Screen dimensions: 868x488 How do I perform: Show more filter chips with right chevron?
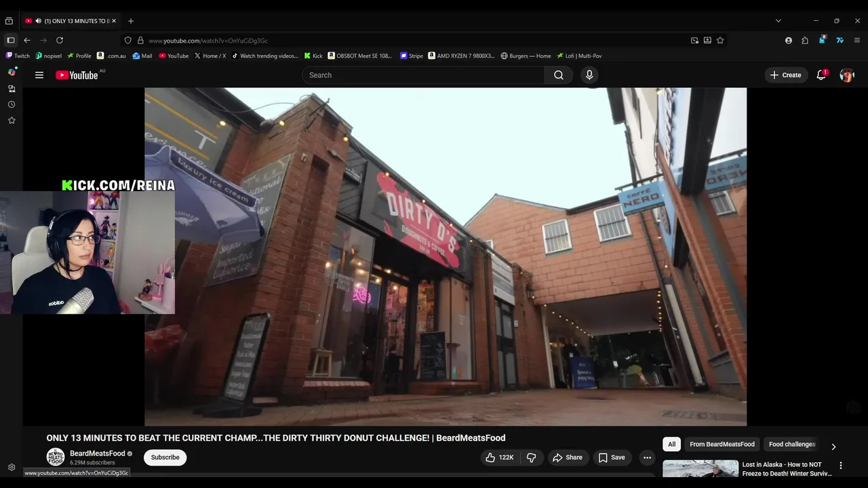[x=833, y=447]
